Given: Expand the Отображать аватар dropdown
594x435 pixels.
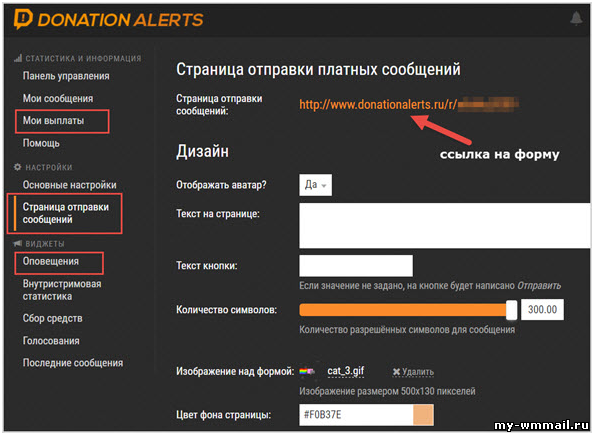Looking at the screenshot, I should point(315,185).
